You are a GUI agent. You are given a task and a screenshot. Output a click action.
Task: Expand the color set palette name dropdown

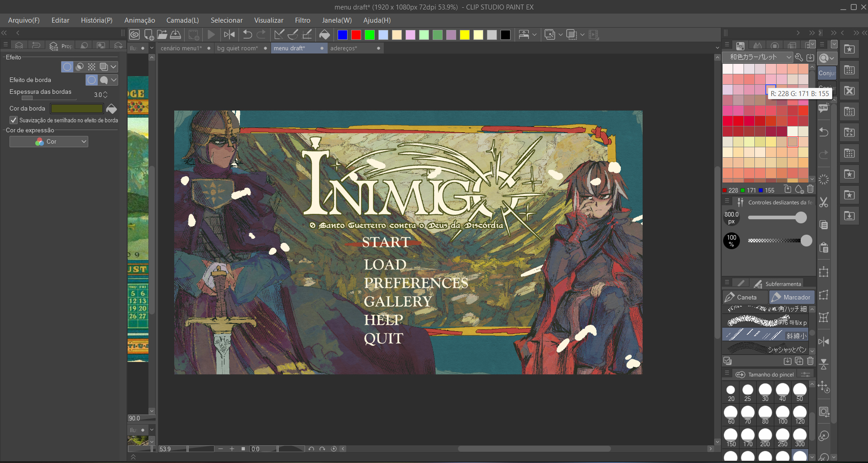coord(788,57)
